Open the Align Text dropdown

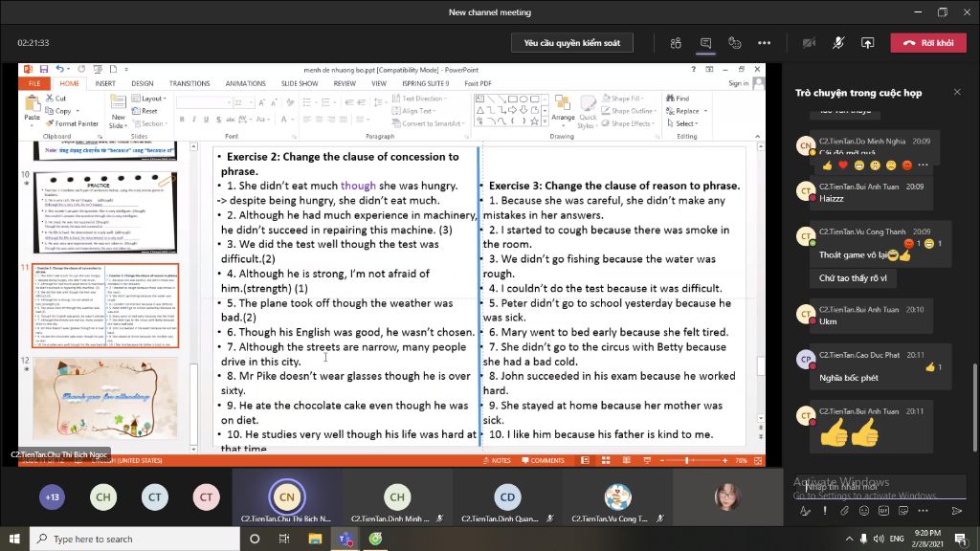point(413,111)
